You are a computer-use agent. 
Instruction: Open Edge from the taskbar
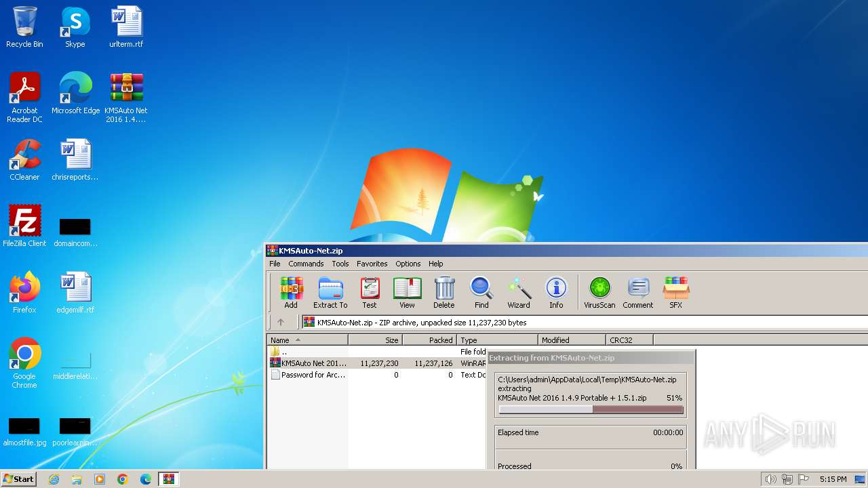coord(146,479)
